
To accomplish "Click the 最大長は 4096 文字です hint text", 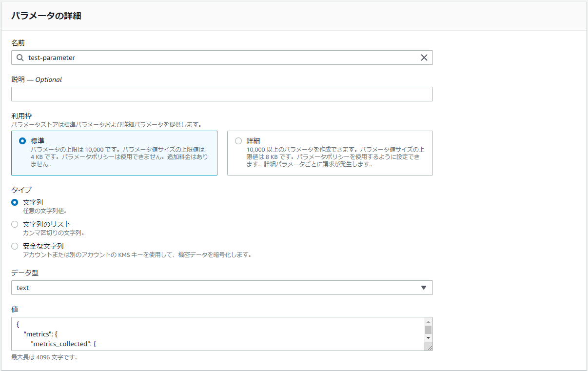I will click(x=44, y=357).
